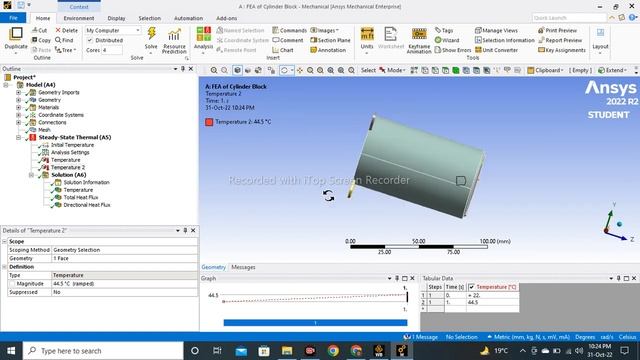Image resolution: width=640 pixels, height=360 pixels.
Task: Insert a Section Plane
Action: [x=330, y=40]
